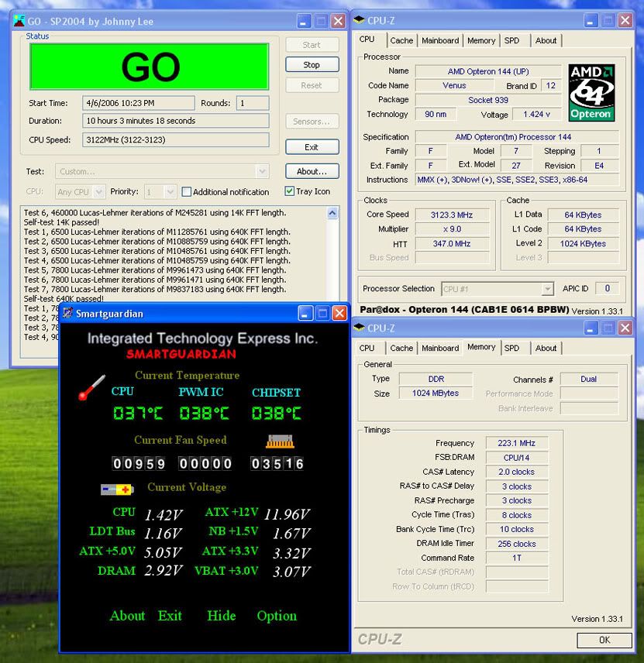Click the green GO status panel
Screen dimensions: 644x663
150,67
